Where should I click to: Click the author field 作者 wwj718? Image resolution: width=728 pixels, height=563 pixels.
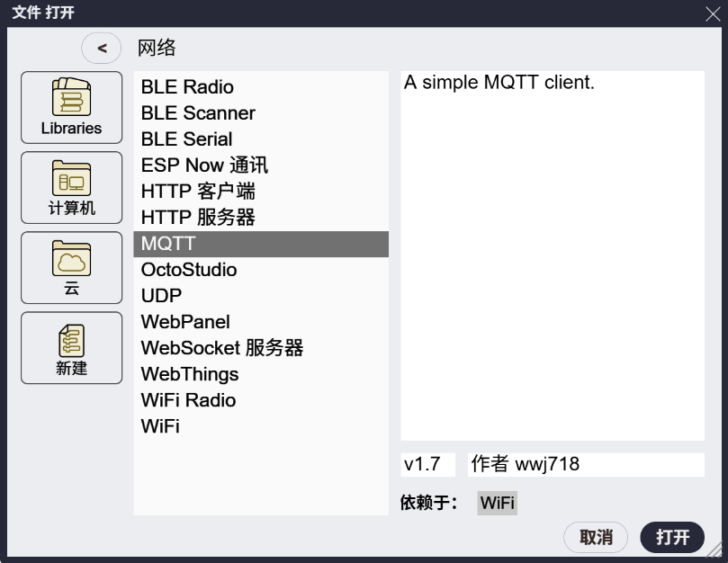586,464
